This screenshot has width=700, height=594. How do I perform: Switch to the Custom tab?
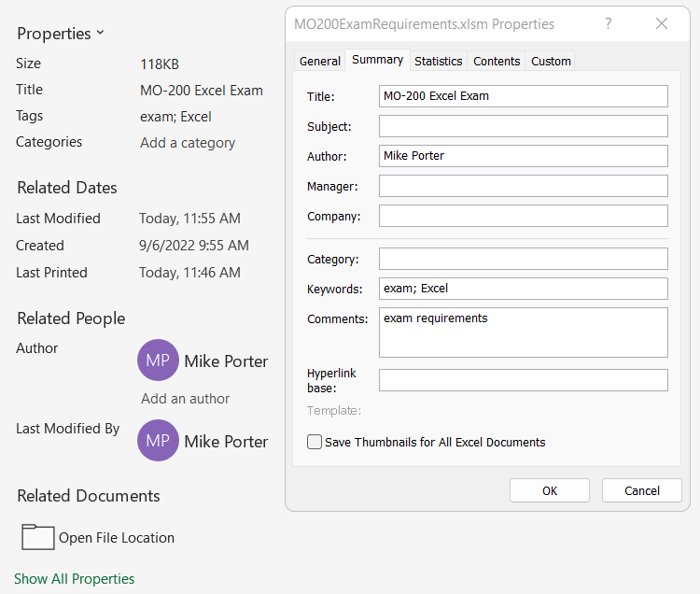click(551, 62)
